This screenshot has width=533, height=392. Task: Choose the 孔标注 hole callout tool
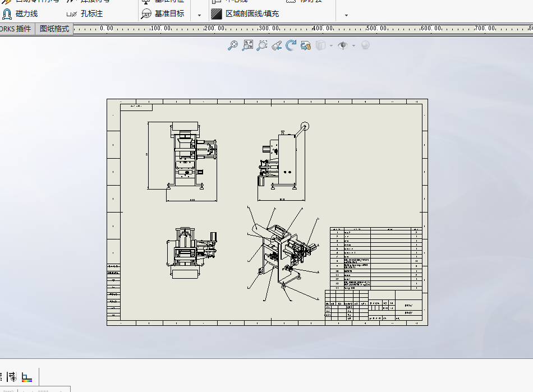(85, 13)
